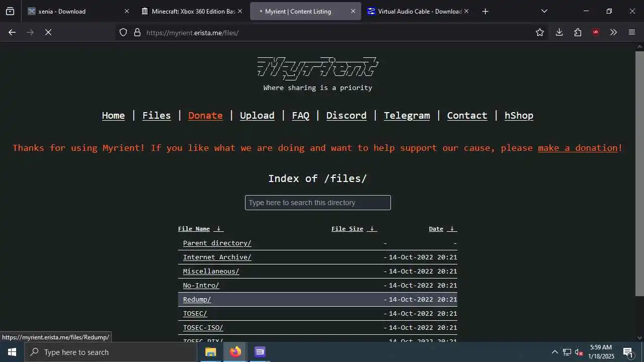Click the page vertical scrollbar
Viewport: 644px width, 362px height.
coord(639,173)
